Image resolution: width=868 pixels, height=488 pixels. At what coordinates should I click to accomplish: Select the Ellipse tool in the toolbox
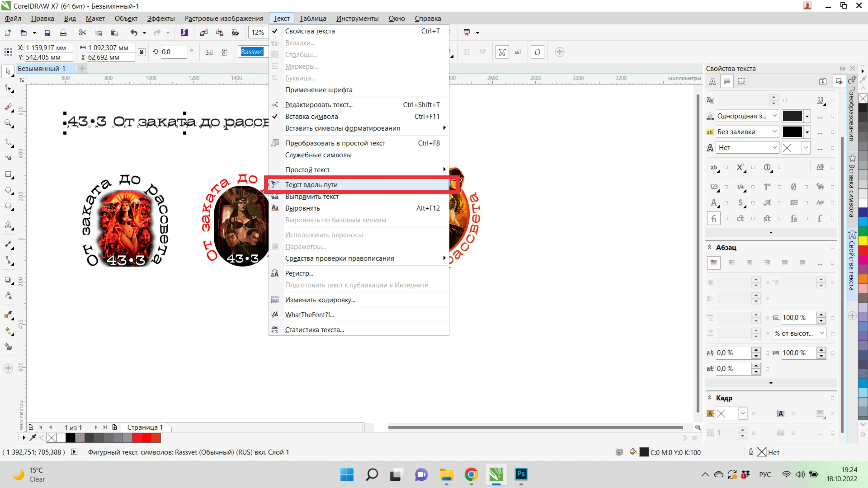click(x=8, y=190)
